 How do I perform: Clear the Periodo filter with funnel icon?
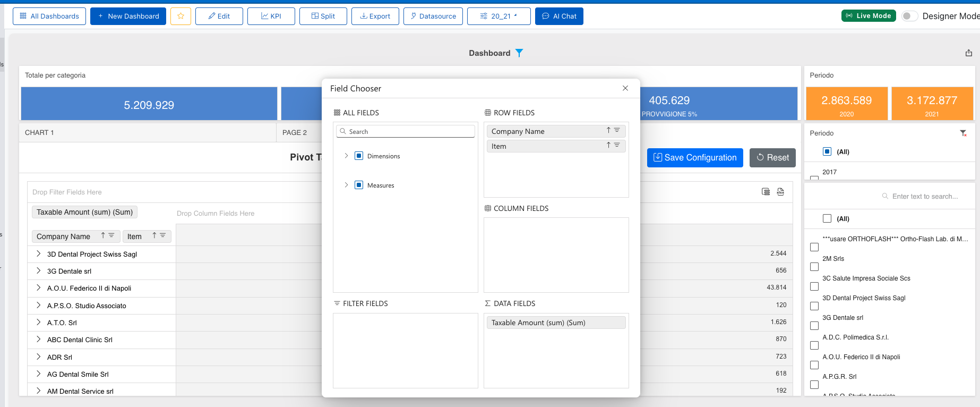[963, 133]
